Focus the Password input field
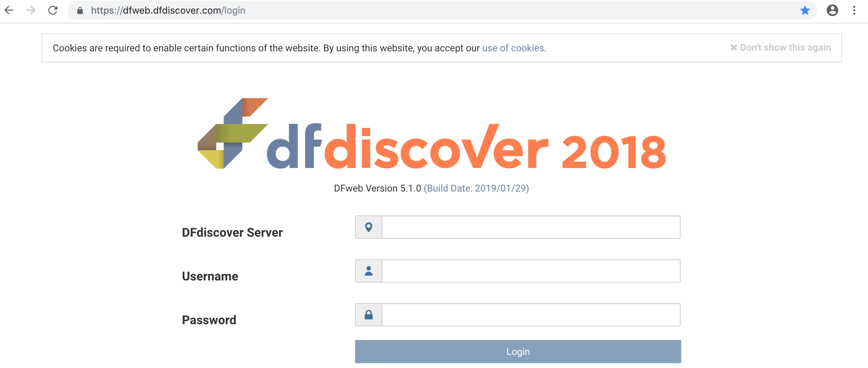 (530, 315)
